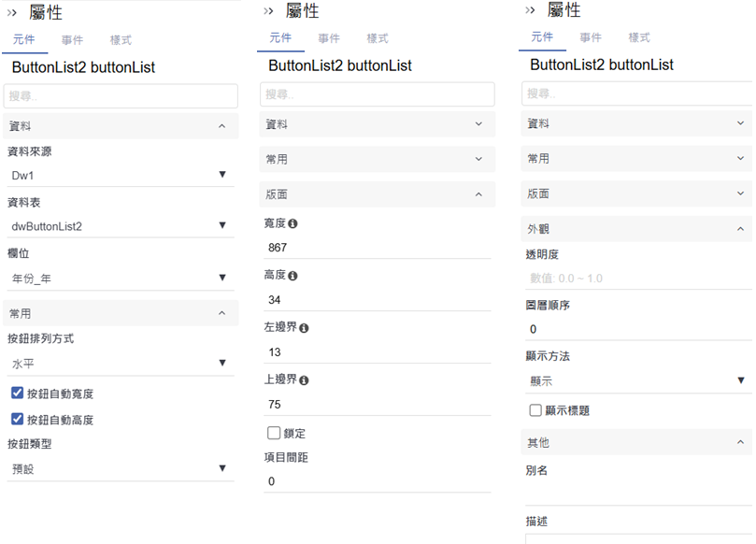The width and height of the screenshot is (756, 544).
Task: Click the 寬度 field containing 867
Action: (376, 248)
